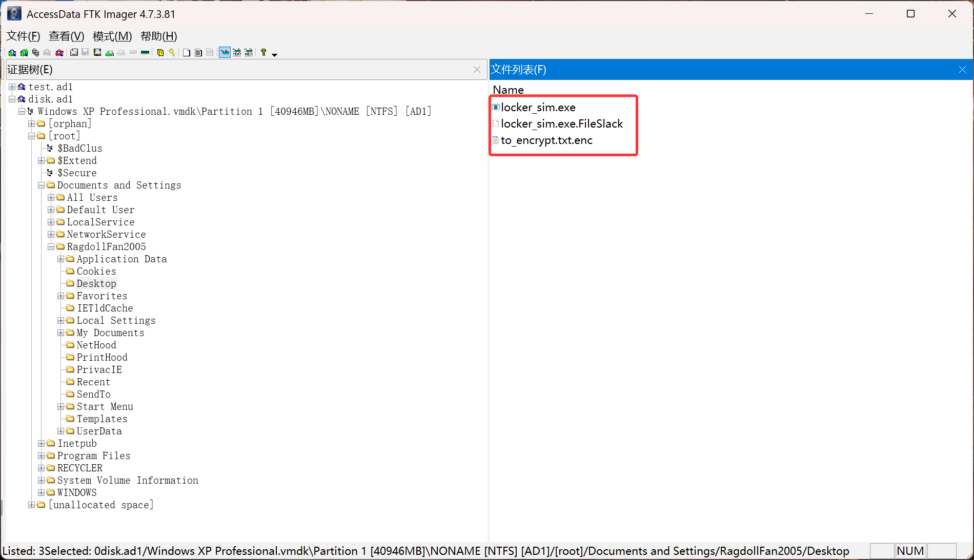Close the 证据树(E) pane
Screen dimensions: 974x560
[477, 70]
